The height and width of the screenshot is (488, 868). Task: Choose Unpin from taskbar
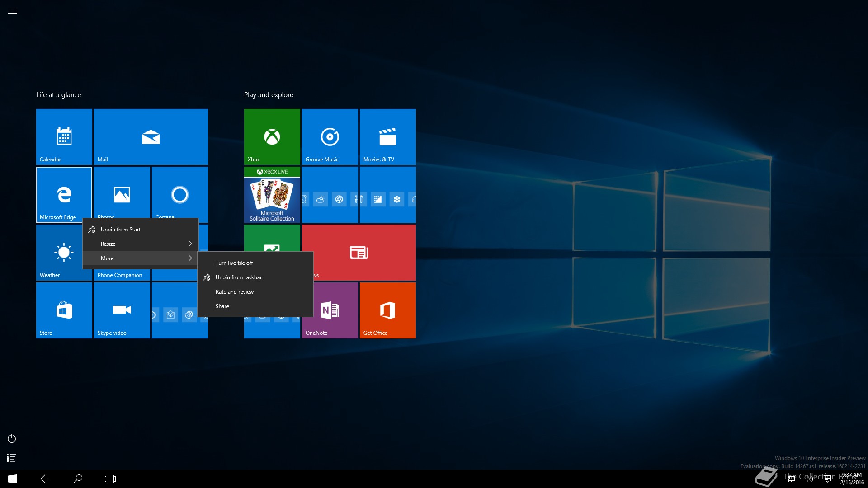point(255,277)
